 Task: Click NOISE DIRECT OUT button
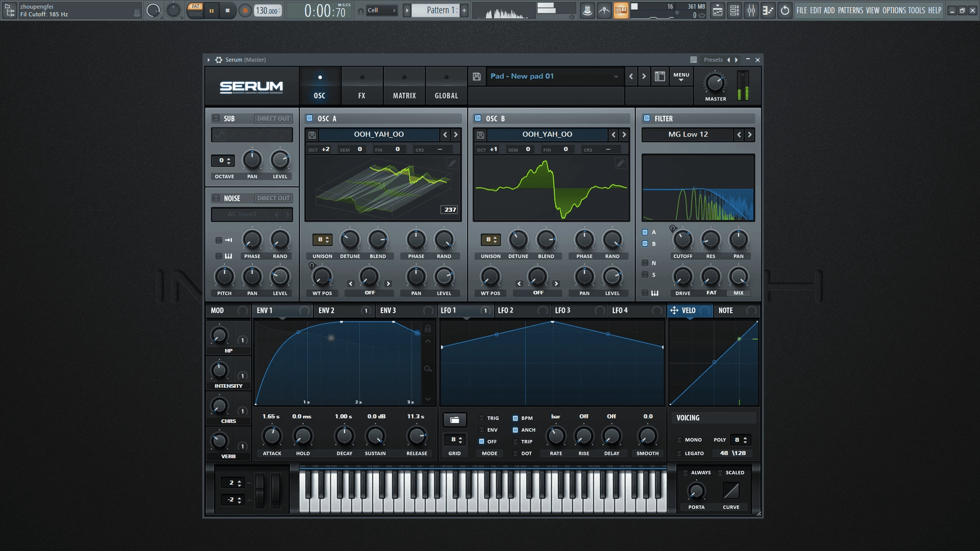pos(274,198)
